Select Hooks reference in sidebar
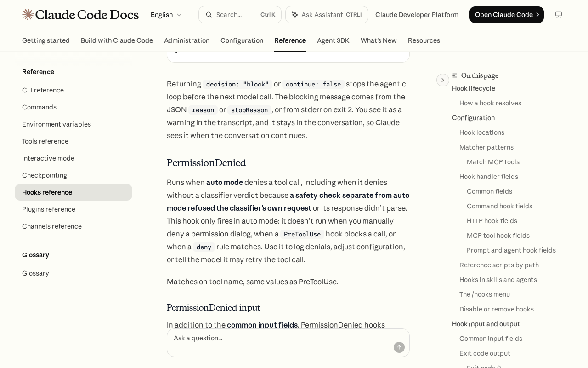 tap(73, 192)
